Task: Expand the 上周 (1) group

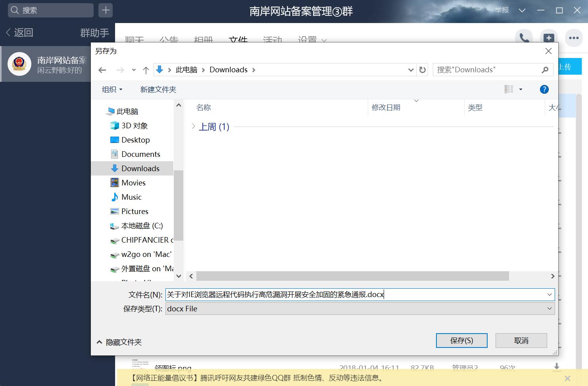Action: click(x=193, y=126)
